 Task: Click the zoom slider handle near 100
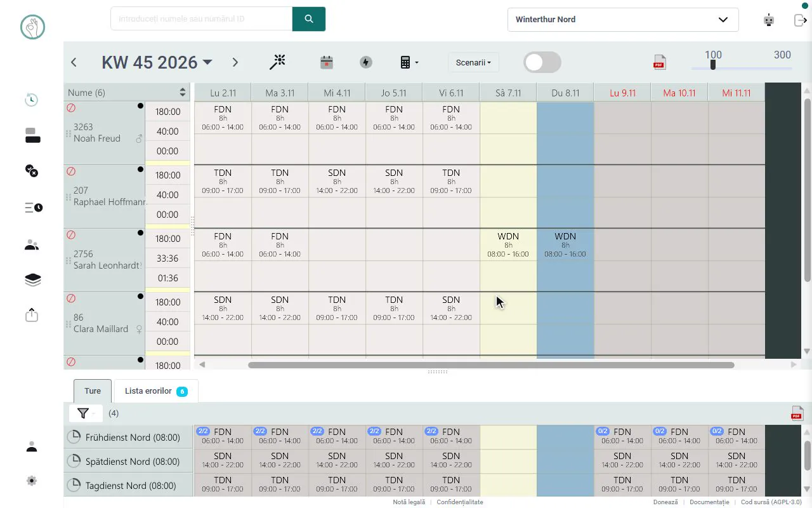click(713, 65)
